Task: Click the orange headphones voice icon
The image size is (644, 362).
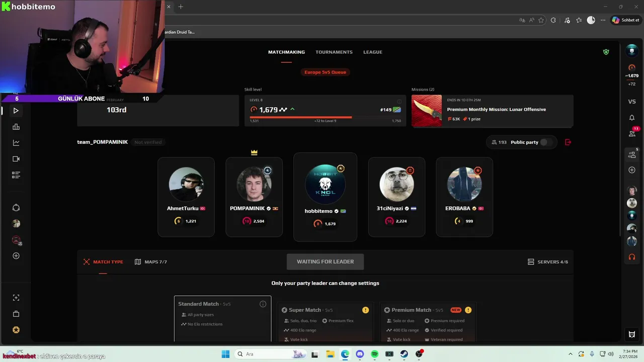Action: (632, 257)
